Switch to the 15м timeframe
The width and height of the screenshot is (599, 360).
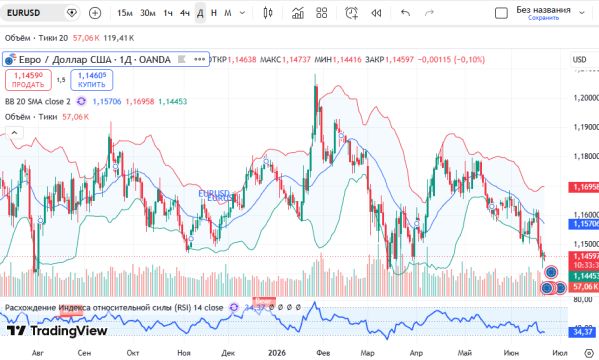tap(125, 13)
